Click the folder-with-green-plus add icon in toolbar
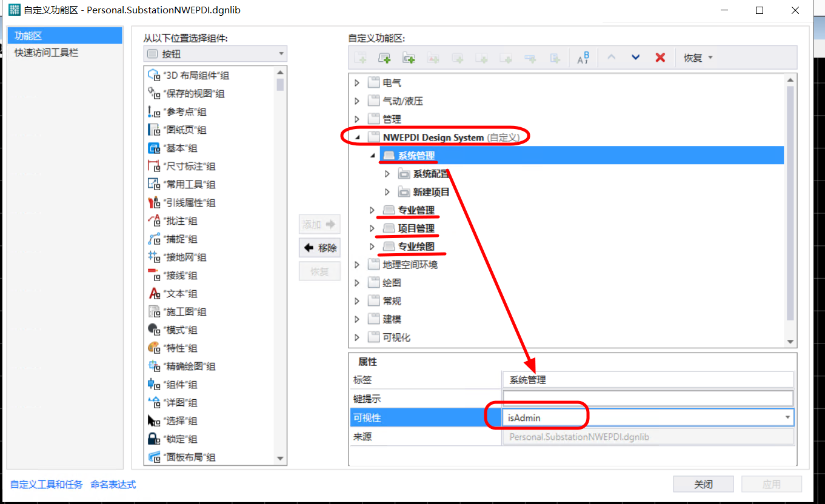 409,58
